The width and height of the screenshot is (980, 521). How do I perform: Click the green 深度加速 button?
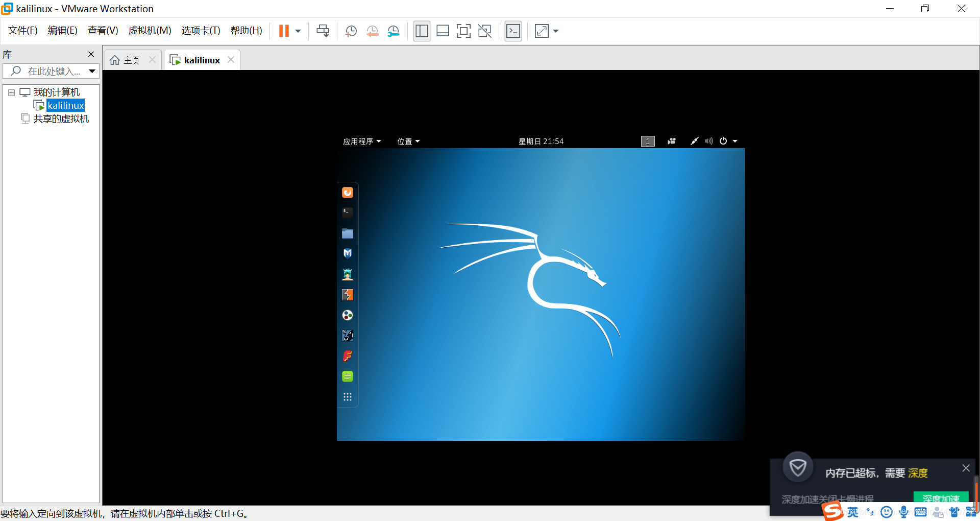pos(941,498)
